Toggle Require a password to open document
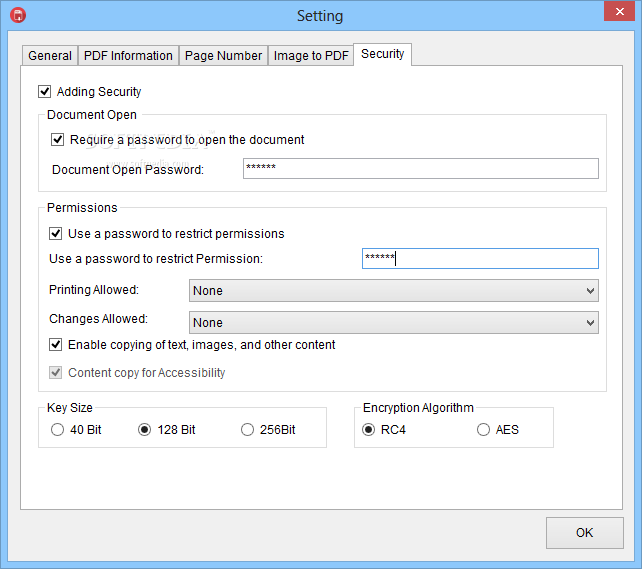Viewport: 642px width, 569px height. coord(57,140)
